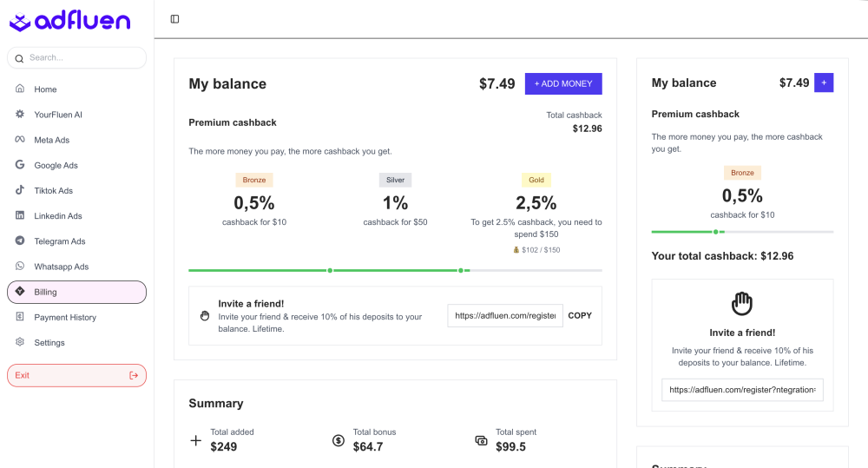Click the WhatsApp Ads icon

(19, 267)
